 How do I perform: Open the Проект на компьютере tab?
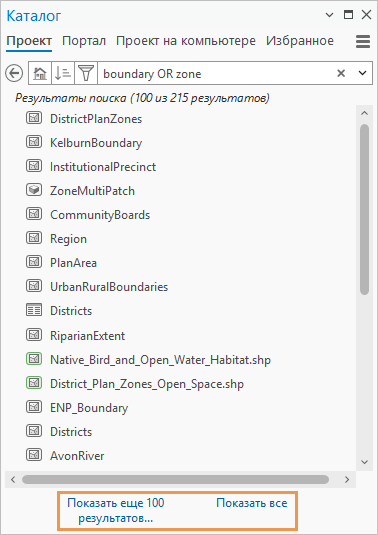(x=186, y=41)
